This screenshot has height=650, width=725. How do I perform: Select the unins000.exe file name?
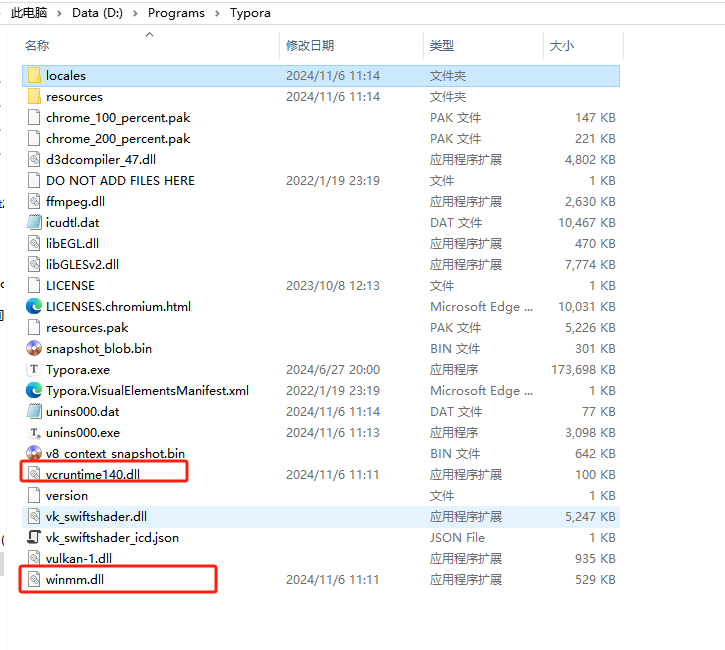coord(83,433)
